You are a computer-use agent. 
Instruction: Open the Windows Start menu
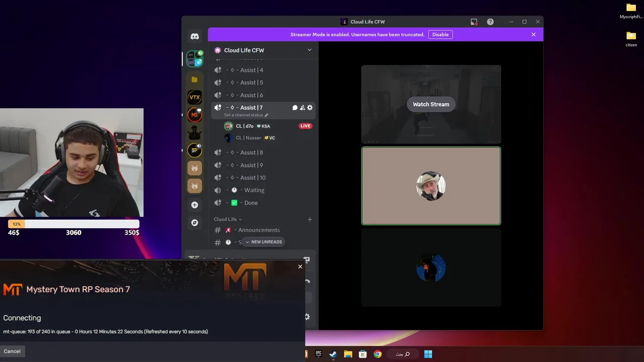click(x=428, y=354)
